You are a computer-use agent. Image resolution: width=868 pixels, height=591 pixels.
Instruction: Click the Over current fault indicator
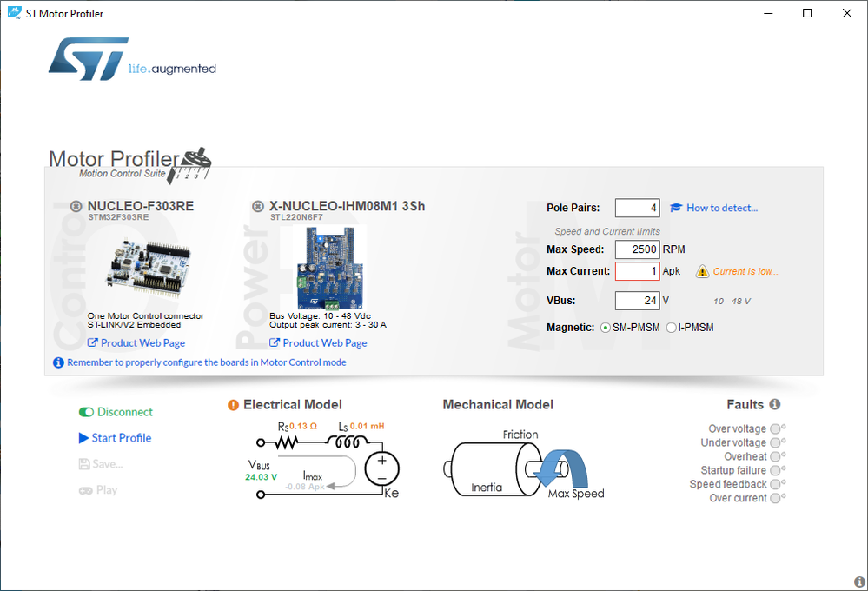[776, 499]
